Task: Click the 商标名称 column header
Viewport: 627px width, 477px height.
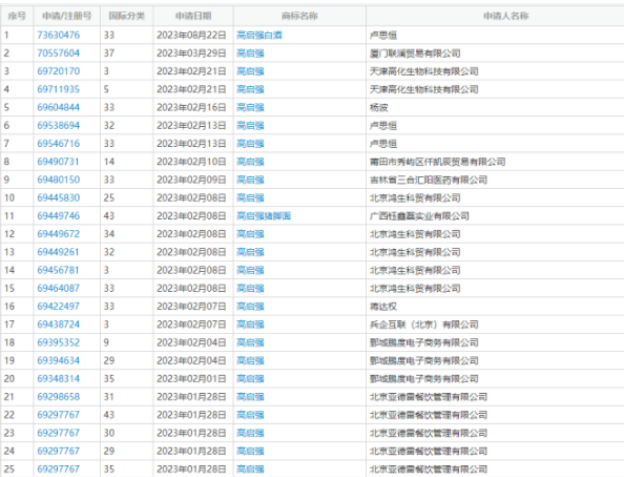Action: [x=299, y=16]
